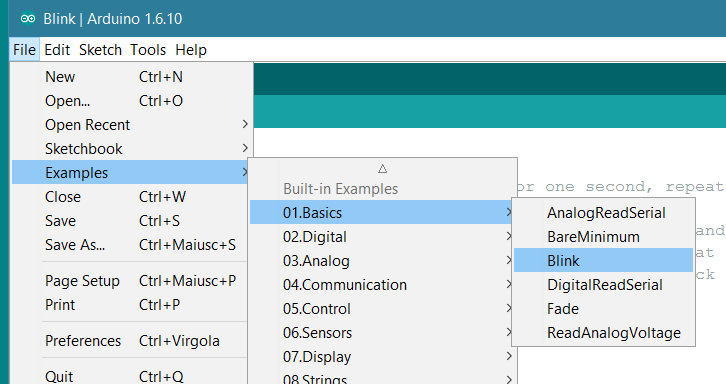Screen dimensions: 726x384
Task: Expand the 03.Analog examples category
Action: [x=382, y=261]
